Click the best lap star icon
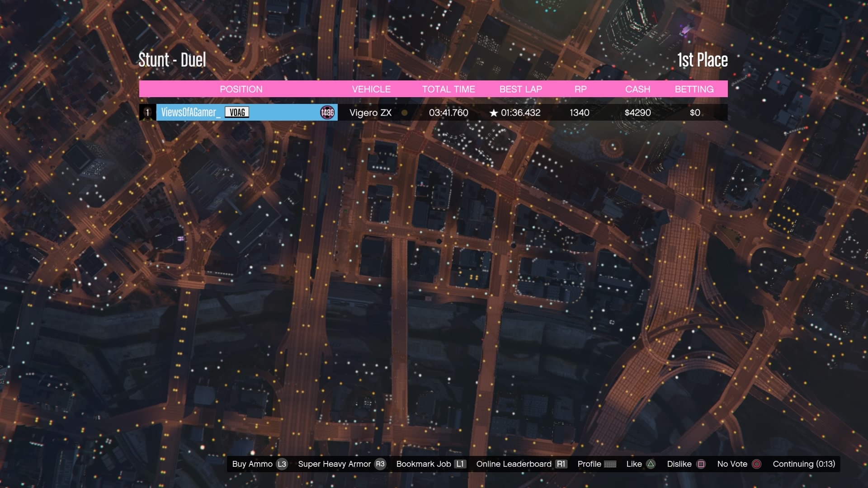Screen dimensions: 868x488 click(494, 113)
